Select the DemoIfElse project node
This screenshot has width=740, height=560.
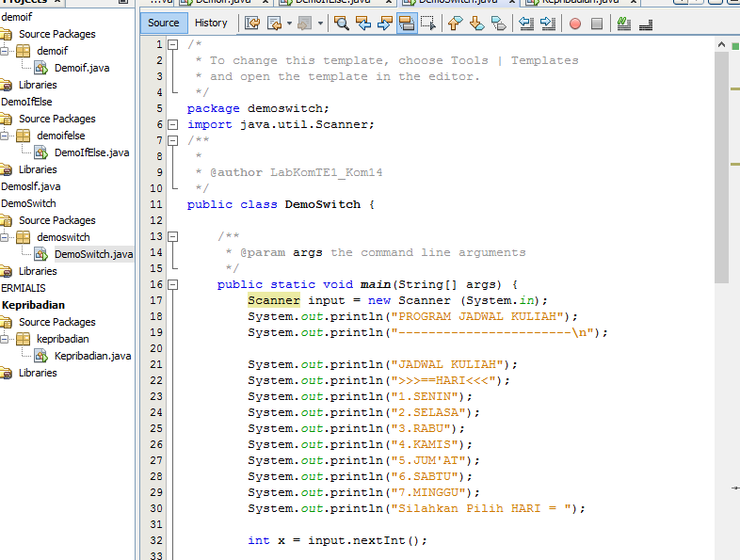tap(26, 102)
